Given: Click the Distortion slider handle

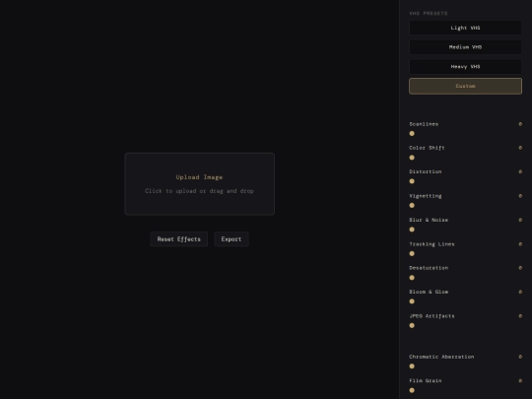Looking at the screenshot, I should [412, 181].
